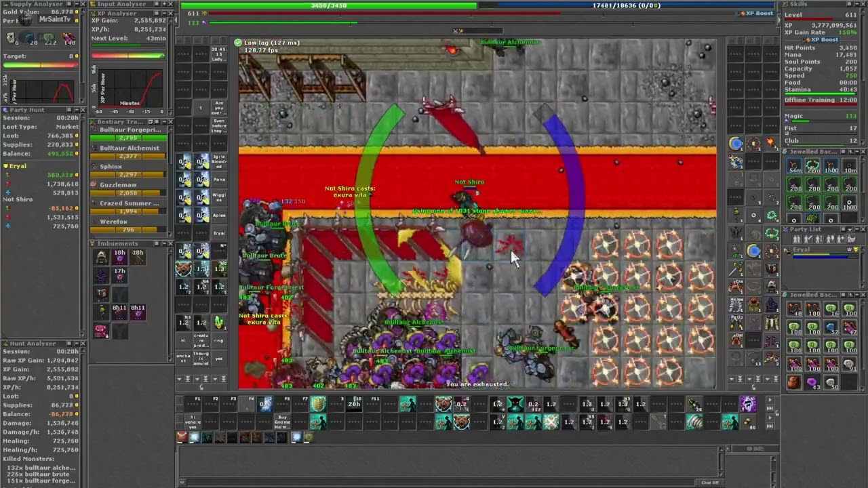868x488 pixels.
Task: Click the Stamina row in Skills panel
Action: (x=821, y=89)
